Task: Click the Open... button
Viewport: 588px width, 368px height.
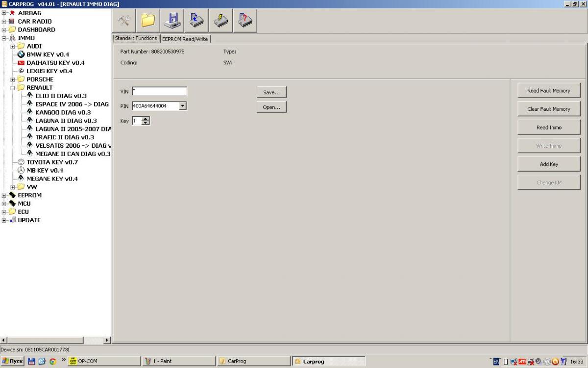Action: (271, 107)
